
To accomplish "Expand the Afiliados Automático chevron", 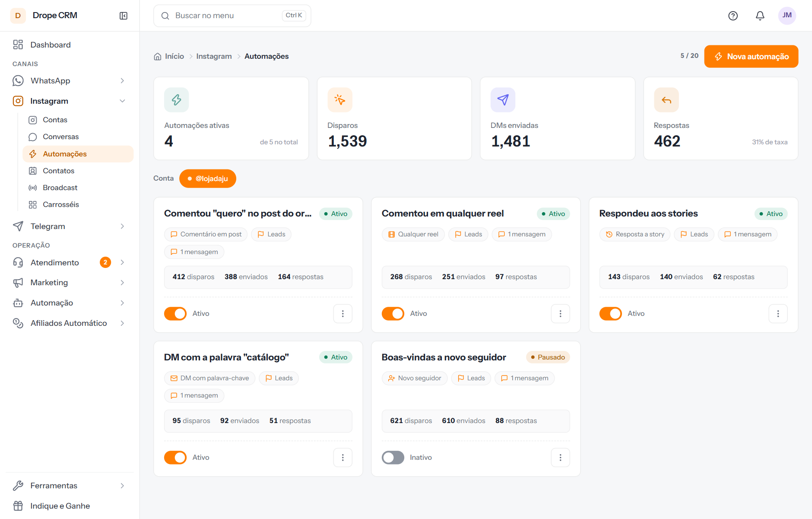I will tap(123, 323).
